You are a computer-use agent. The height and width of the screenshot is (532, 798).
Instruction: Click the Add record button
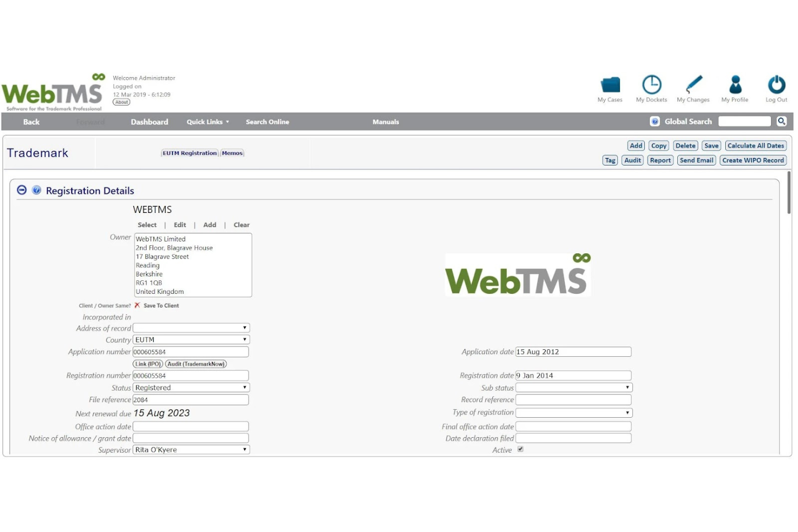636,146
